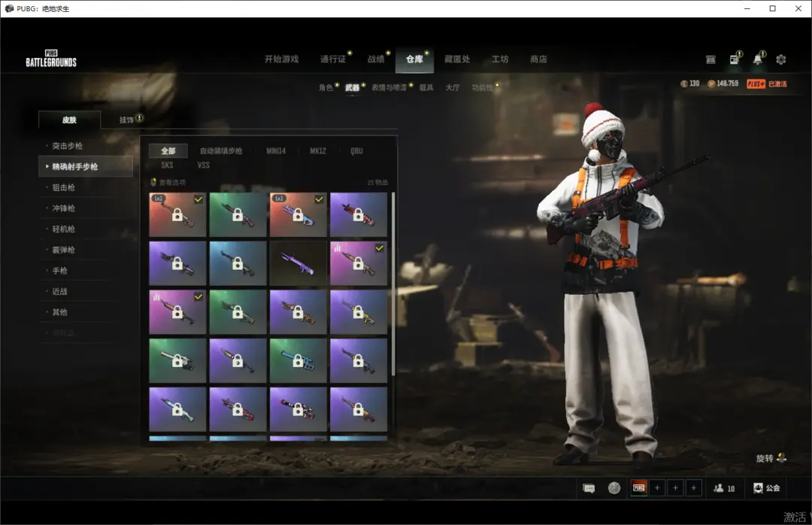The image size is (812, 525).
Task: Click the alert badge next to 挂饰
Action: click(139, 118)
